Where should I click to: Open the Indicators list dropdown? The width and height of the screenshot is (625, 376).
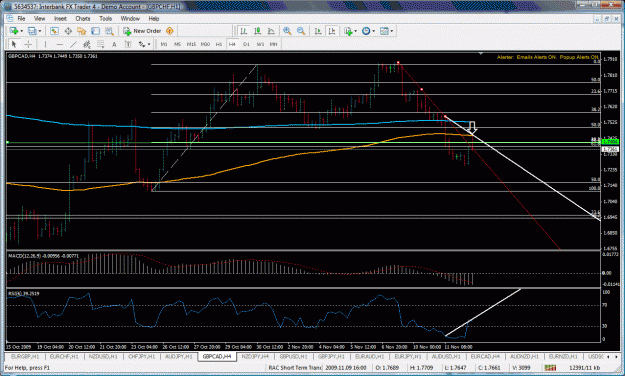(350, 31)
